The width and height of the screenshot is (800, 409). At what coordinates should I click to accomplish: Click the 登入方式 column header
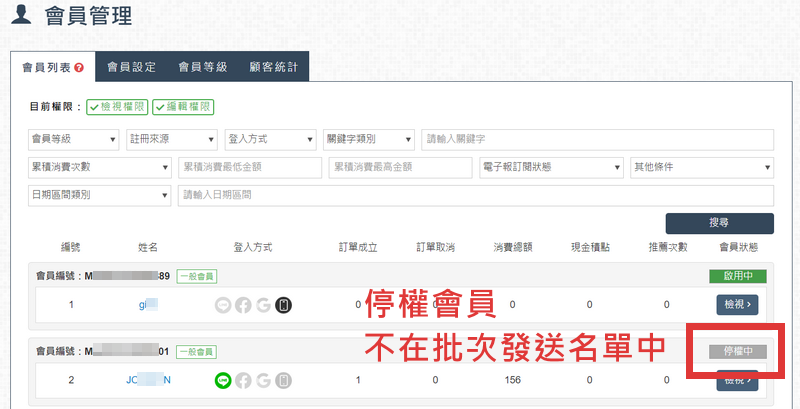[x=253, y=248]
